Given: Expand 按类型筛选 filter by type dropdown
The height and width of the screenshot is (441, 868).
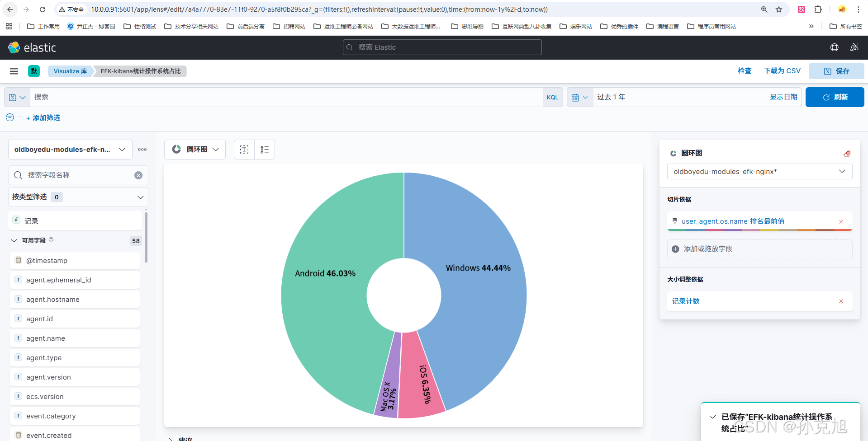Looking at the screenshot, I should (78, 197).
